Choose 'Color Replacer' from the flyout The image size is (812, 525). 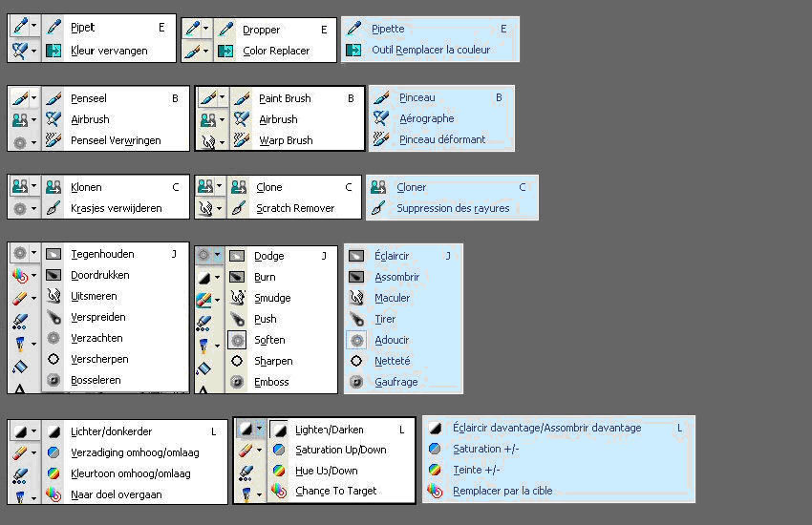(275, 51)
